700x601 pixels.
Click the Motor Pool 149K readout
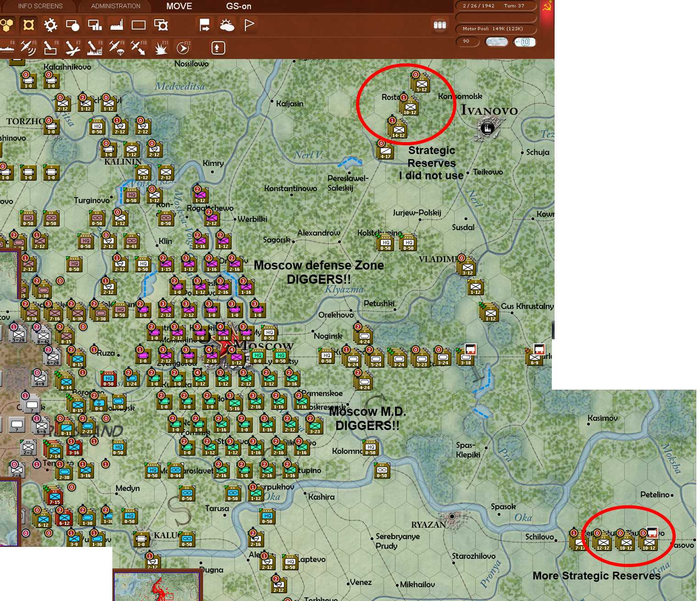496,28
